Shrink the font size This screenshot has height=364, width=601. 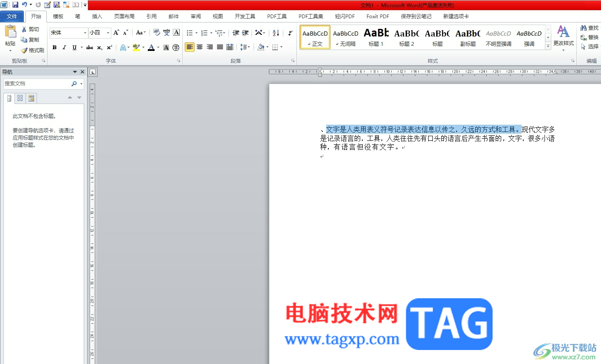click(125, 33)
